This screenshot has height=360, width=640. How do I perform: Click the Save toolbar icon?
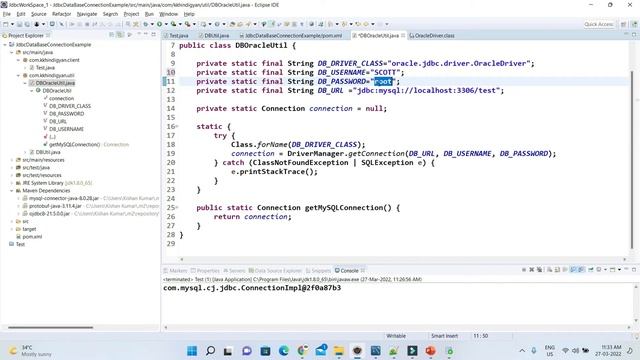pyautogui.click(x=19, y=24)
